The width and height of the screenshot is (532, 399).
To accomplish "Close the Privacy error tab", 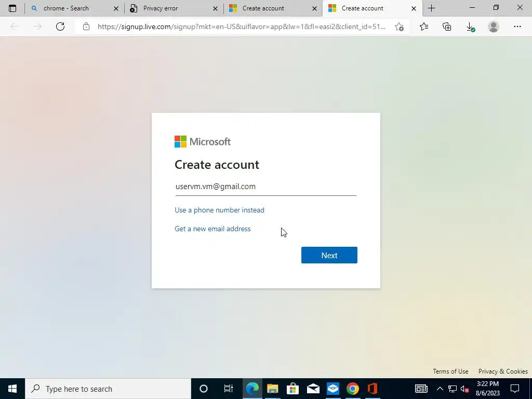I will click(x=215, y=8).
